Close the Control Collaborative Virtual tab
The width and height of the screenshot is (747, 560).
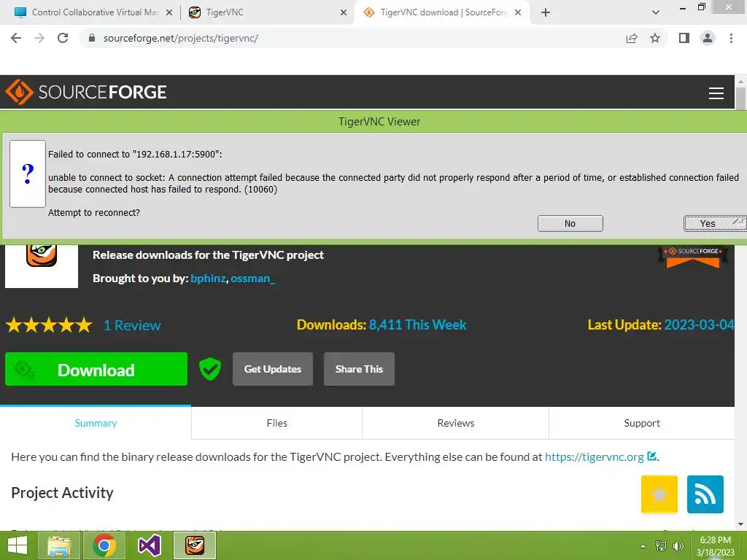coord(169,12)
